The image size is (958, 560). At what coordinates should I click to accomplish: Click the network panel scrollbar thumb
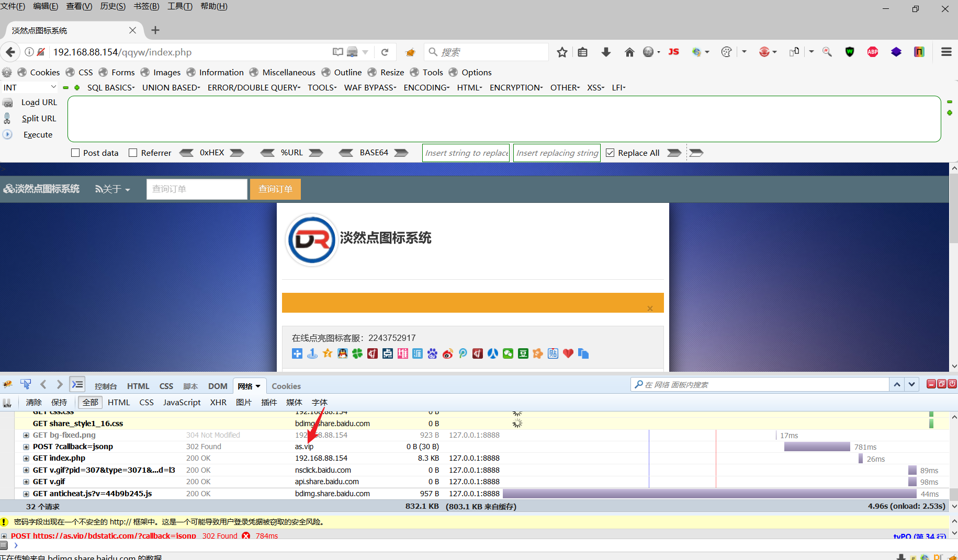(x=954, y=494)
